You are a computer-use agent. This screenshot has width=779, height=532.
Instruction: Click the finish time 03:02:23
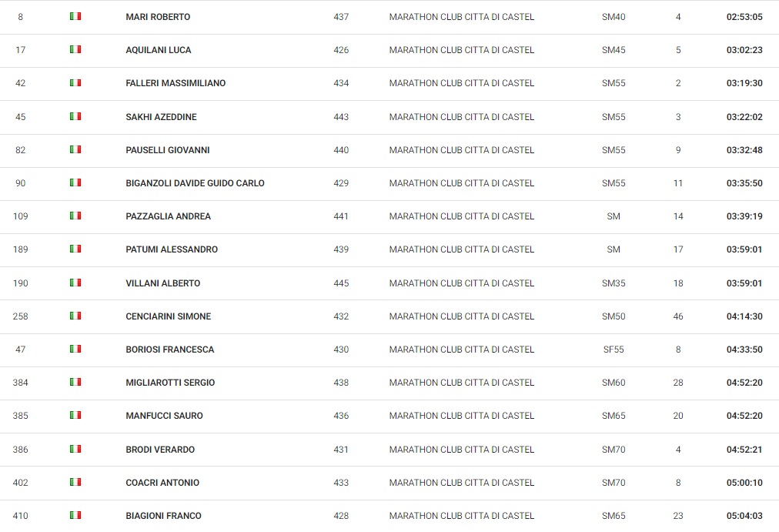(x=744, y=50)
